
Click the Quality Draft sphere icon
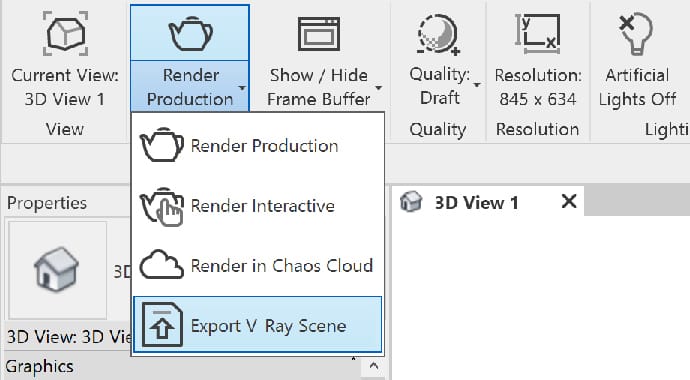click(x=438, y=34)
